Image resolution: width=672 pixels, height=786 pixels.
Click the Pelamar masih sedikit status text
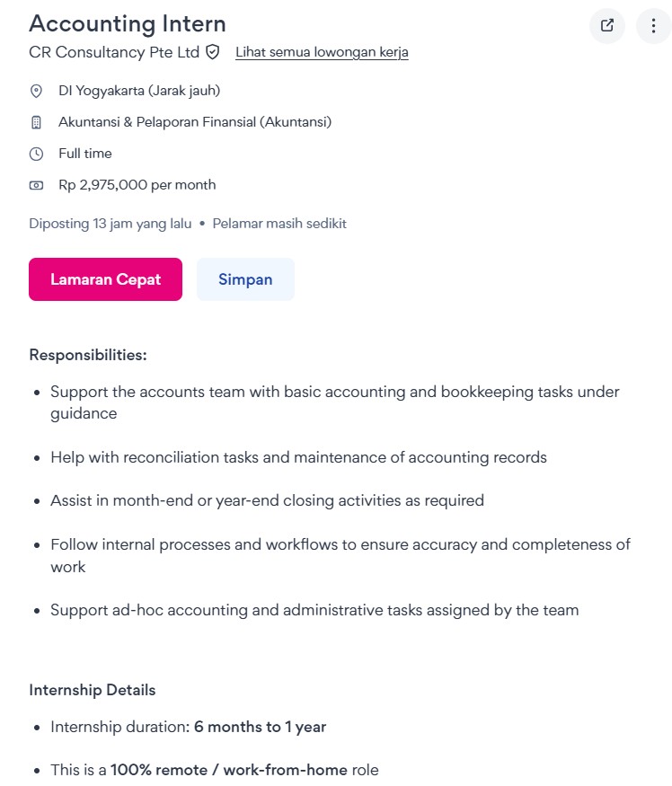[279, 224]
